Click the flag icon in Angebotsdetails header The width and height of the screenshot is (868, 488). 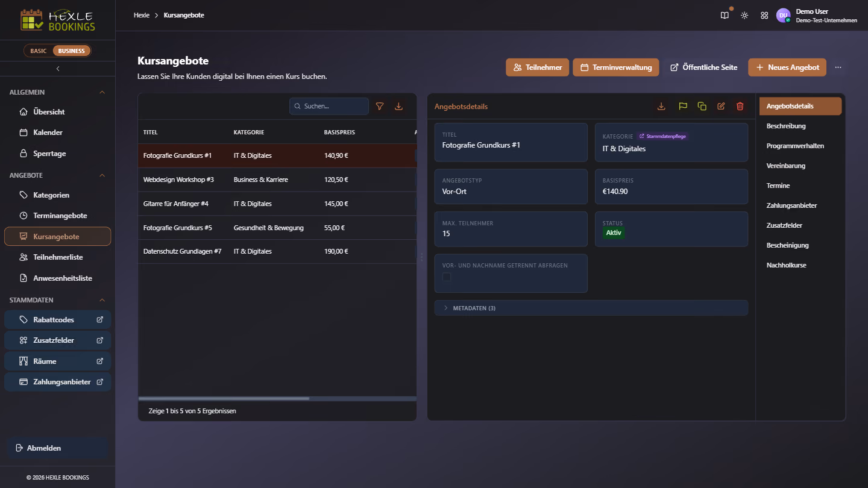point(683,106)
